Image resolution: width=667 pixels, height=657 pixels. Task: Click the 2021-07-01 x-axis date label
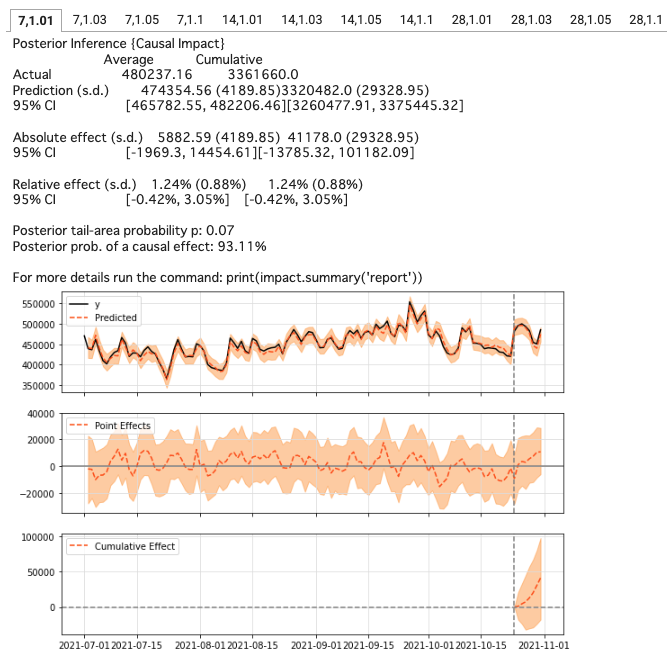84,646
